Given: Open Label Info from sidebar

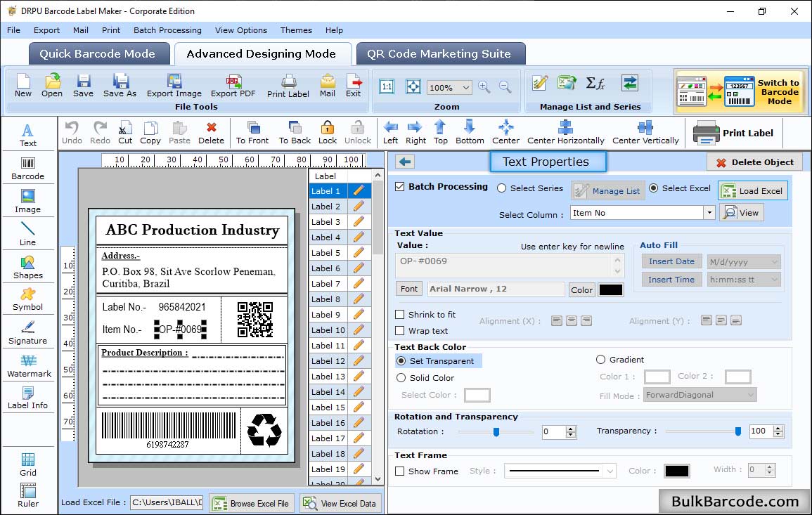Looking at the screenshot, I should pyautogui.click(x=27, y=398).
